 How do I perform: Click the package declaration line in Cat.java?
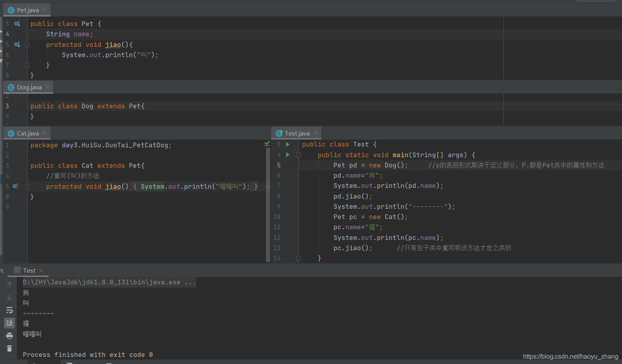[101, 145]
